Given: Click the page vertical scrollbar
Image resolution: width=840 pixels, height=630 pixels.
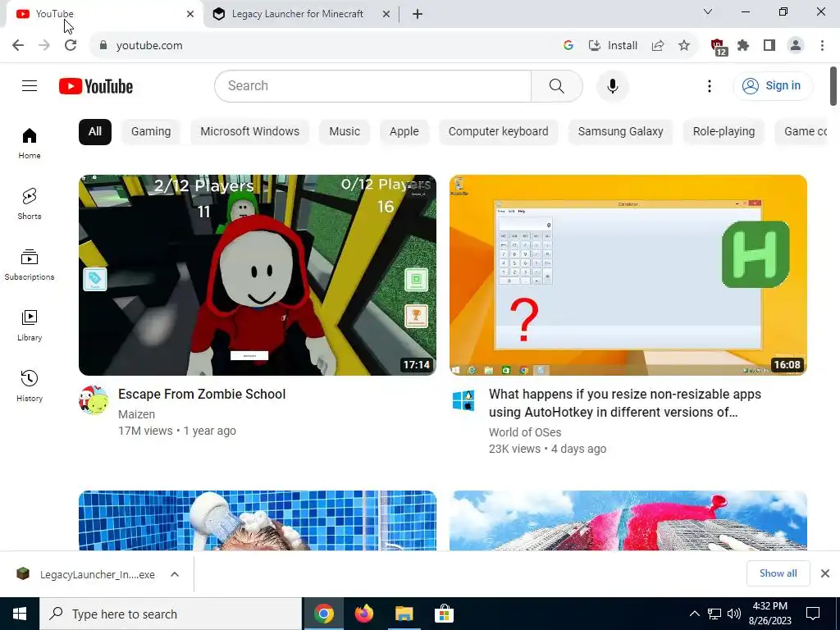Looking at the screenshot, I should [x=833, y=85].
